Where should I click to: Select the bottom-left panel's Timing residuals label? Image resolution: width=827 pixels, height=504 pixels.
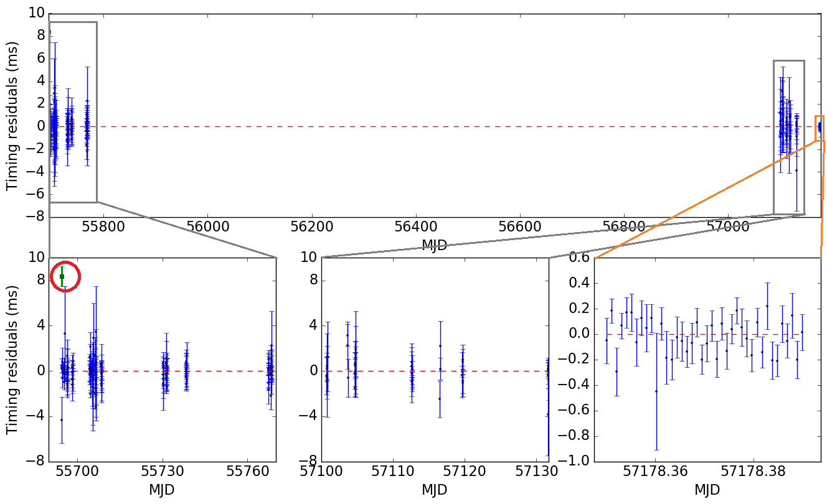pyautogui.click(x=12, y=360)
